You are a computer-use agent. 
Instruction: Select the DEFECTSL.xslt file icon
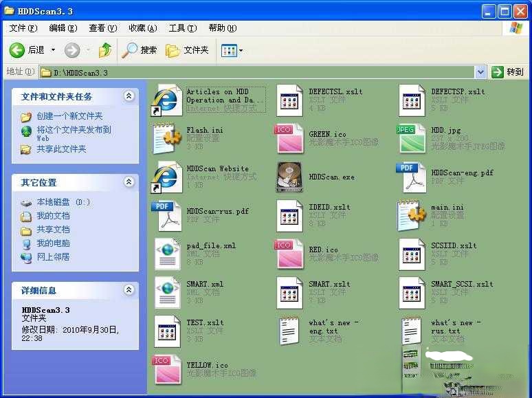point(289,100)
